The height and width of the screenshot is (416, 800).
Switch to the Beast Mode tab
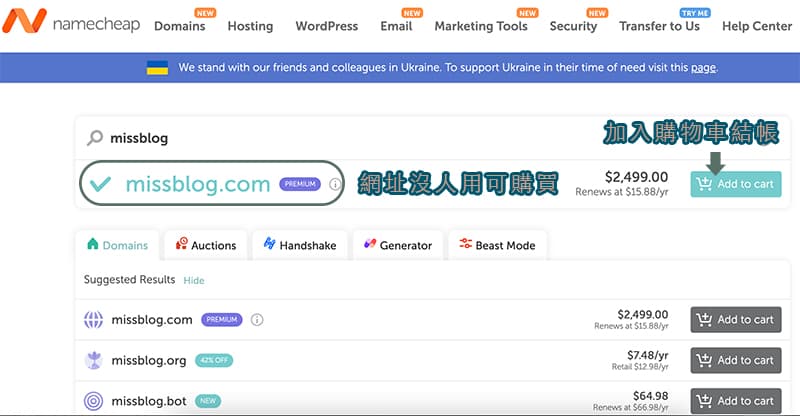click(x=497, y=245)
